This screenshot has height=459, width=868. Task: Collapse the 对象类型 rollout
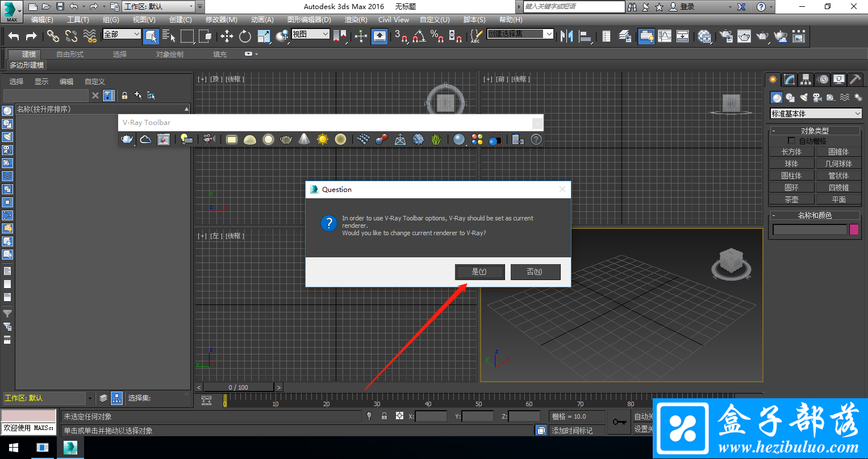pyautogui.click(x=815, y=131)
